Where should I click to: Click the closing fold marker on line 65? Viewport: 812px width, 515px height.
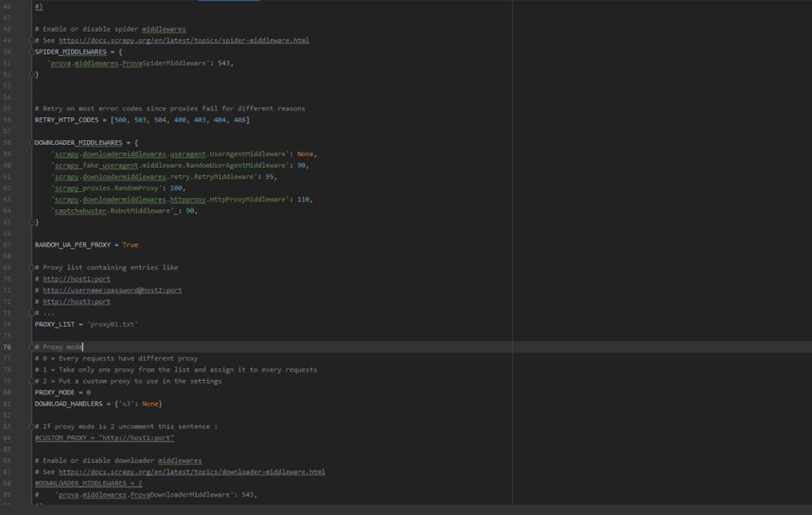[32, 222]
